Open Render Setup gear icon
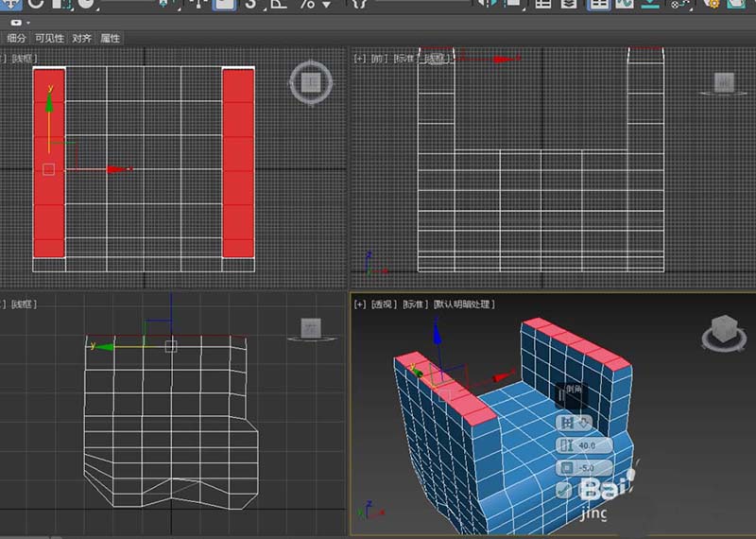The image size is (756, 539). (x=712, y=4)
